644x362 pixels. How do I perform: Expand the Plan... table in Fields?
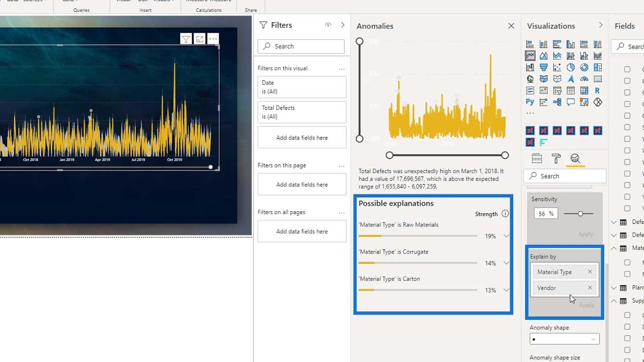coord(614,288)
